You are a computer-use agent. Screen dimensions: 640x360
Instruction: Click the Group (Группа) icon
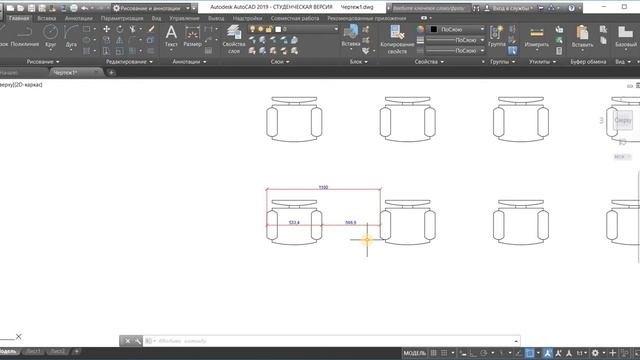coord(497,36)
